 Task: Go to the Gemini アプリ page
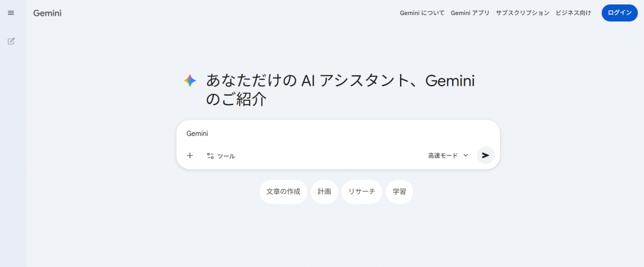(x=470, y=13)
